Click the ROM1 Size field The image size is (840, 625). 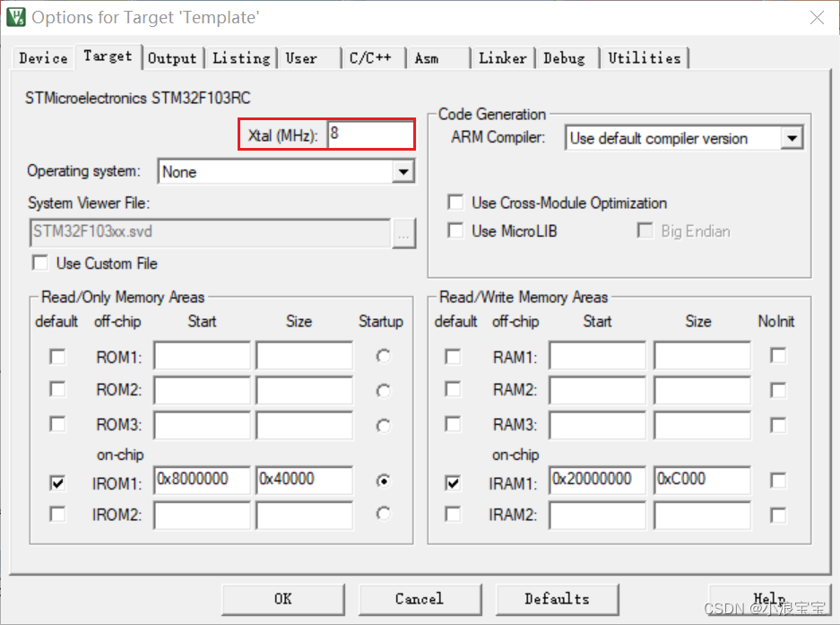[304, 355]
